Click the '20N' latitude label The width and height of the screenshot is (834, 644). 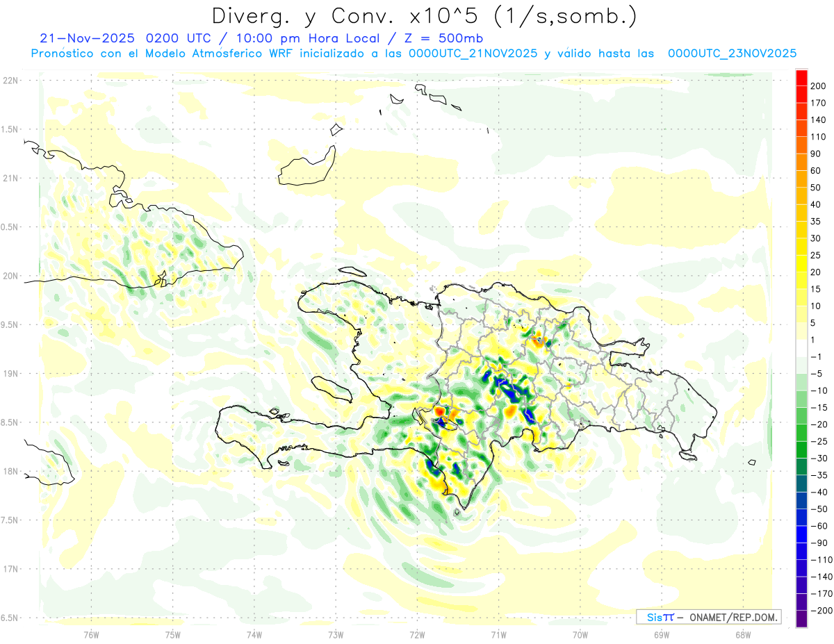pos(10,276)
